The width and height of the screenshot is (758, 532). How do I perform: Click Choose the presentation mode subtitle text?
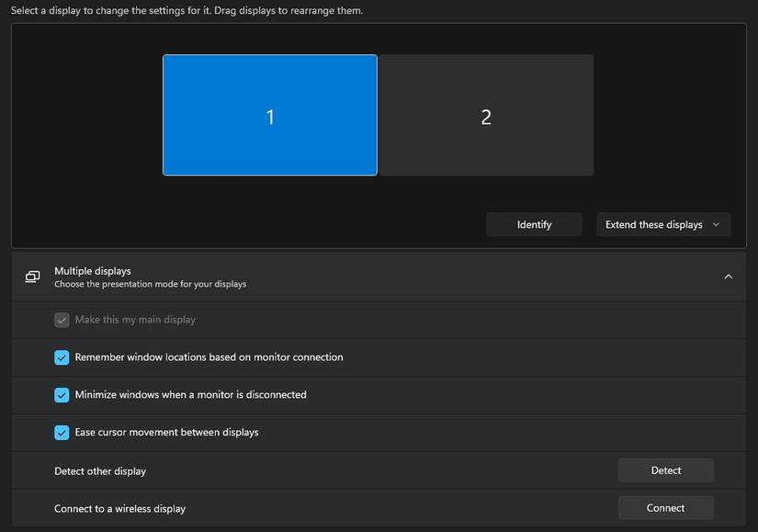150,284
